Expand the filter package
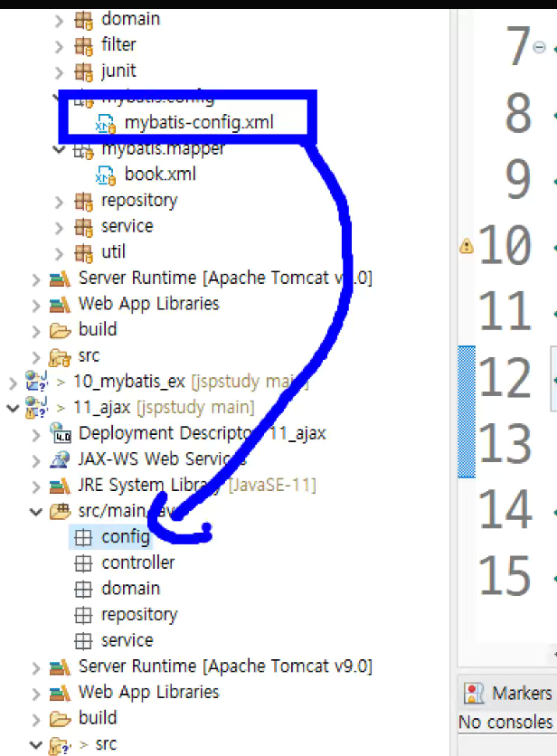The image size is (557, 756). tap(59, 46)
